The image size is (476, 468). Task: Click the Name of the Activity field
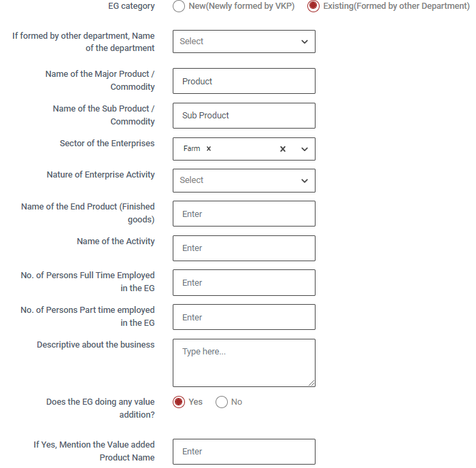tap(244, 248)
